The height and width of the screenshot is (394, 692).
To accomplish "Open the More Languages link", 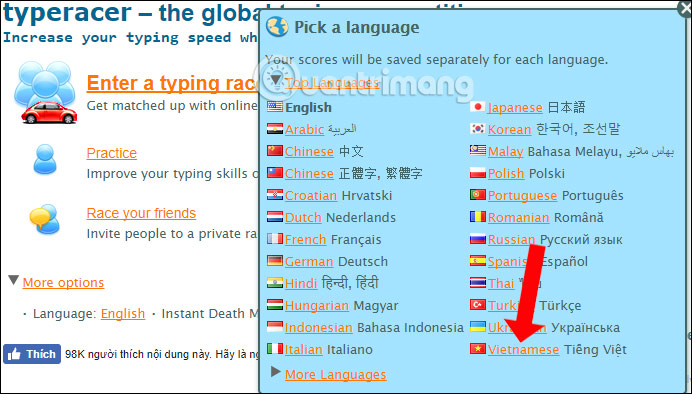I will coord(335,375).
